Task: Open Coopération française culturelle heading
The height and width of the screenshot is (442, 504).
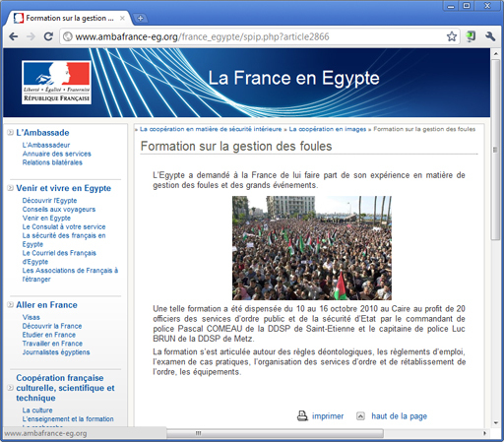Action: pos(65,388)
